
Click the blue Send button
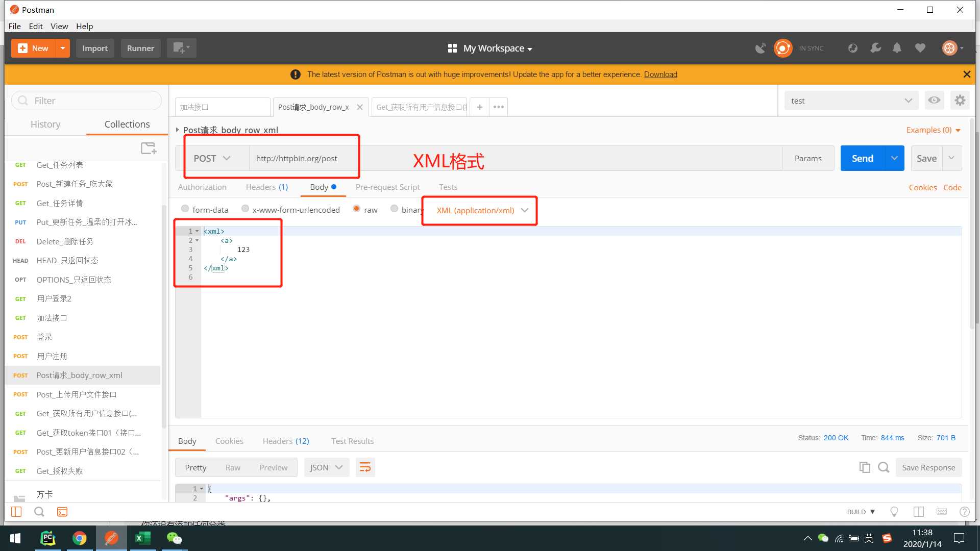(x=863, y=158)
